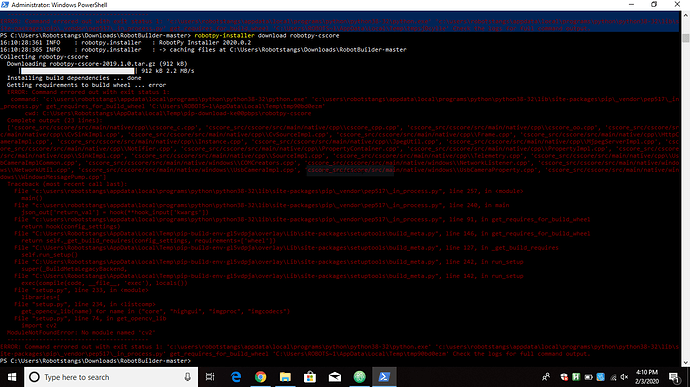Open the Mail app on the taskbar
Viewport: 690px width, 387px height.
(334, 377)
